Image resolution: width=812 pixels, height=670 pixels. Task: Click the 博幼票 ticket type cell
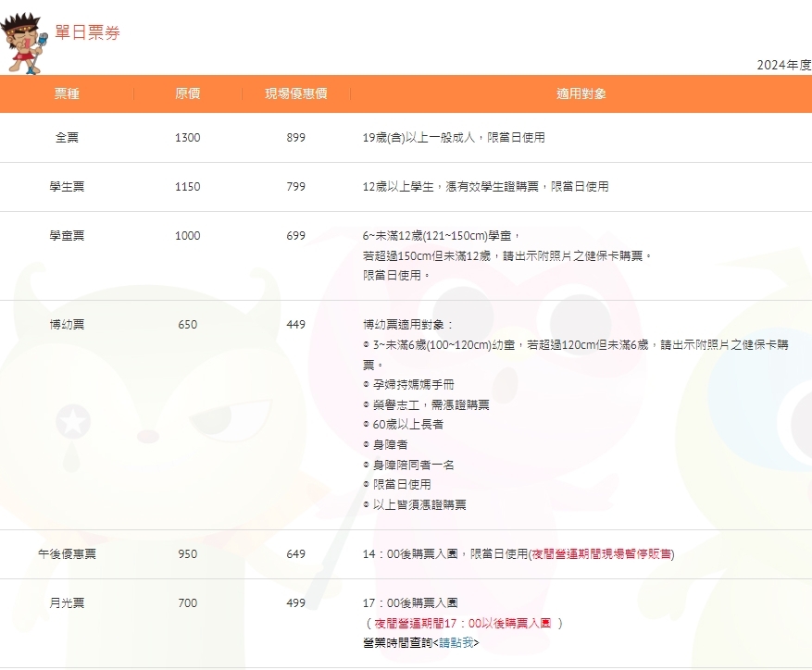(67, 325)
